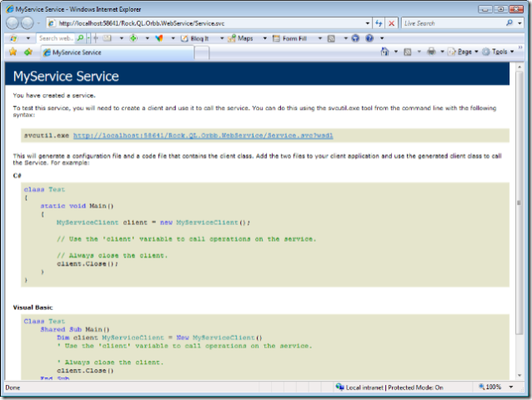Image resolution: width=532 pixels, height=400 pixels.
Task: Click the MyService Service page heading
Action: click(66, 77)
